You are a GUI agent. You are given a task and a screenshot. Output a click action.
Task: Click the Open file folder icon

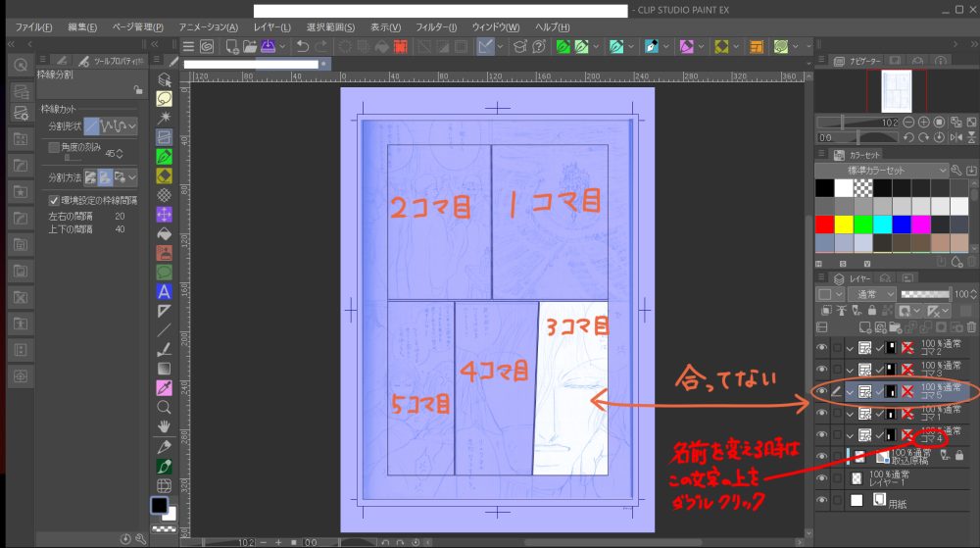coord(249,46)
